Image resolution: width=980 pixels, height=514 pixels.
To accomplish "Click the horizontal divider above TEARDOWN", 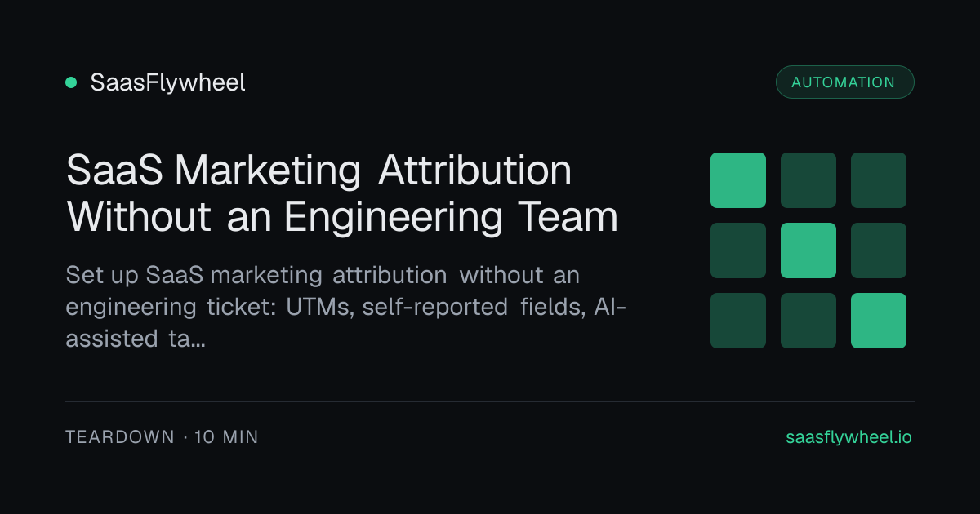I will click(x=490, y=401).
